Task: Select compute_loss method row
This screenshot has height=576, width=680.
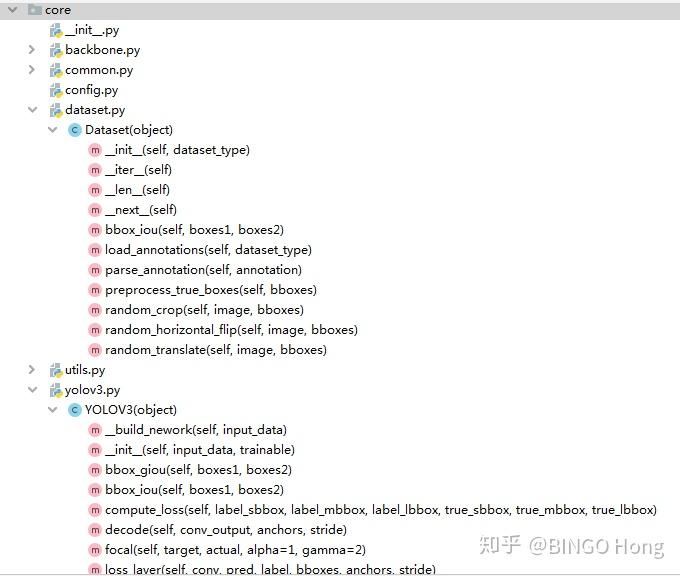Action: [x=381, y=510]
